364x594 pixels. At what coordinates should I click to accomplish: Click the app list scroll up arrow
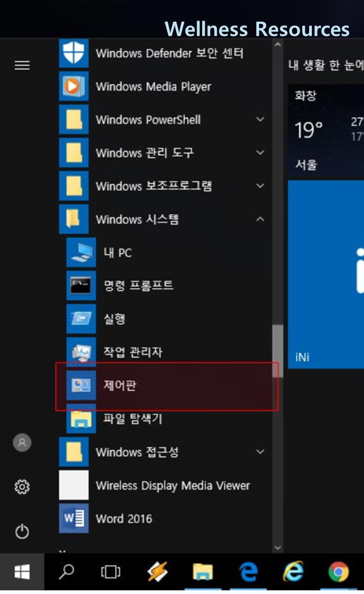[x=277, y=45]
